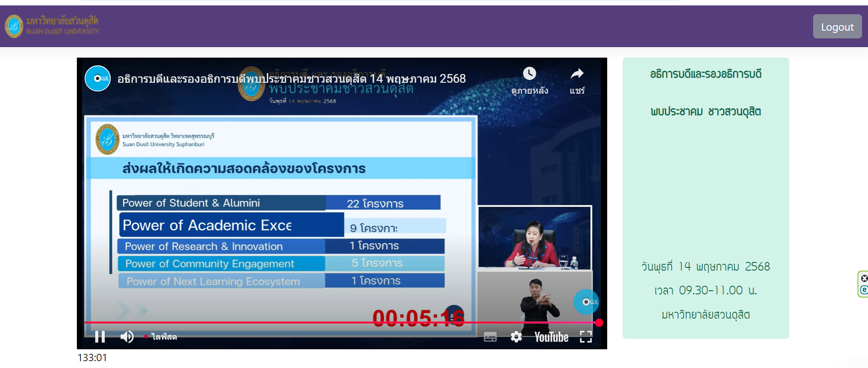The width and height of the screenshot is (868, 368).
Task: Click the Share arrow icon
Action: click(x=577, y=74)
